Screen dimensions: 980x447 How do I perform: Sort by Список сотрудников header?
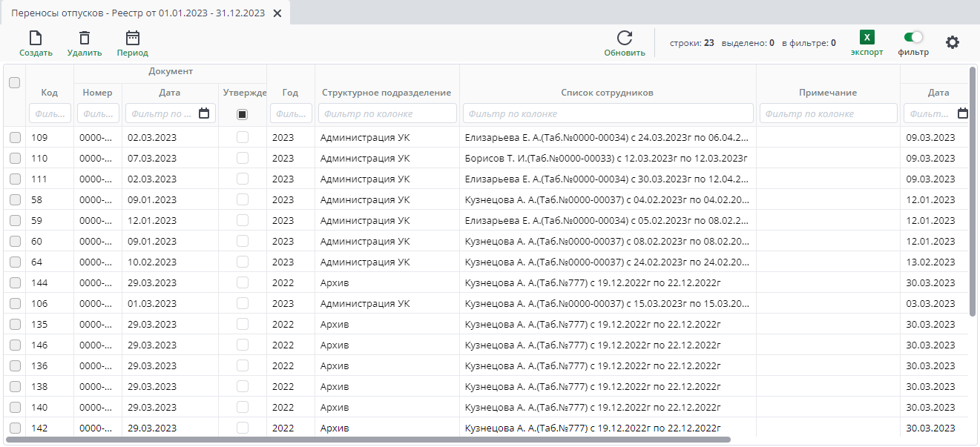[607, 93]
